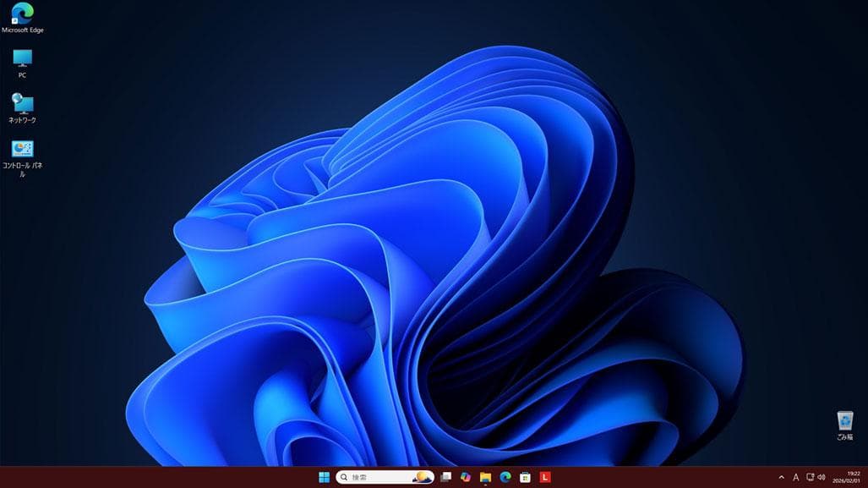868x488 pixels.
Task: Open Task View from the taskbar
Action: point(446,477)
